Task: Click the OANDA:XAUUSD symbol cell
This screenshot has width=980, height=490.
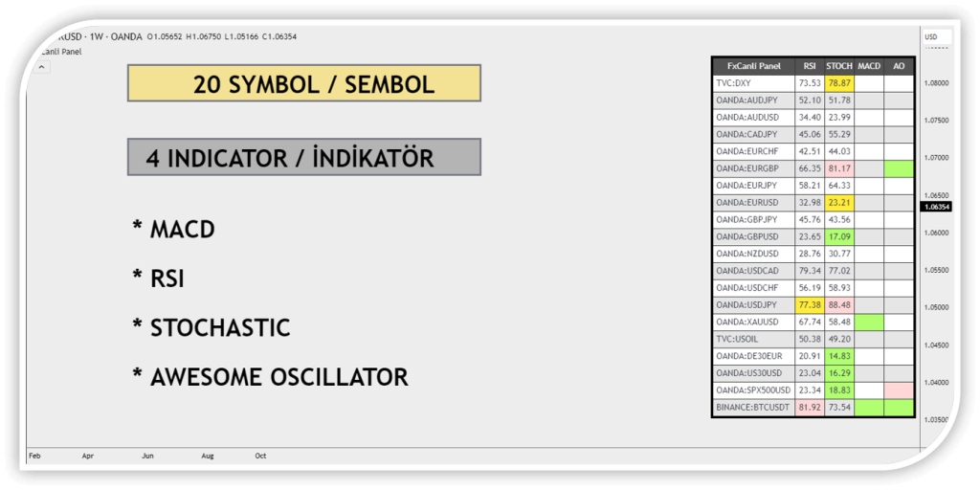Action: [754, 323]
